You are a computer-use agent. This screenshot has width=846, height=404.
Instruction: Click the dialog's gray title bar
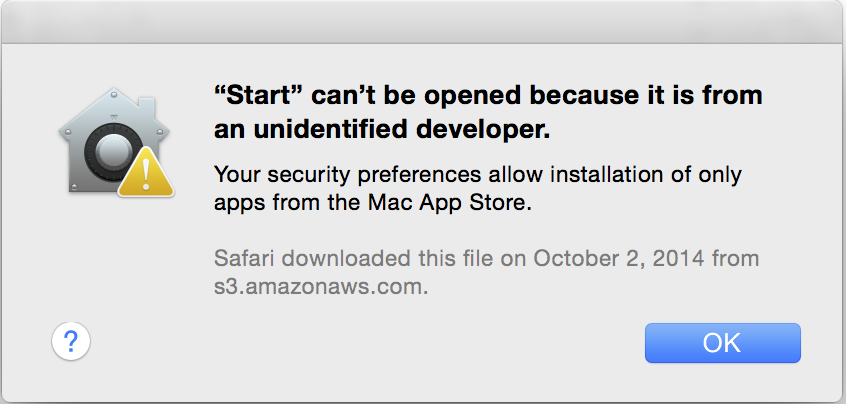[423, 22]
